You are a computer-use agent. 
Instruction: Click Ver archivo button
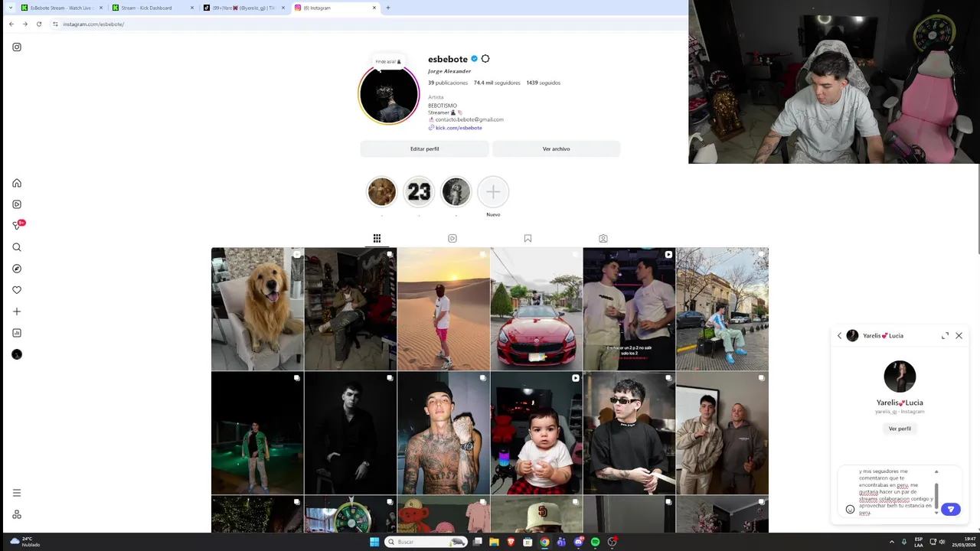[x=556, y=148]
